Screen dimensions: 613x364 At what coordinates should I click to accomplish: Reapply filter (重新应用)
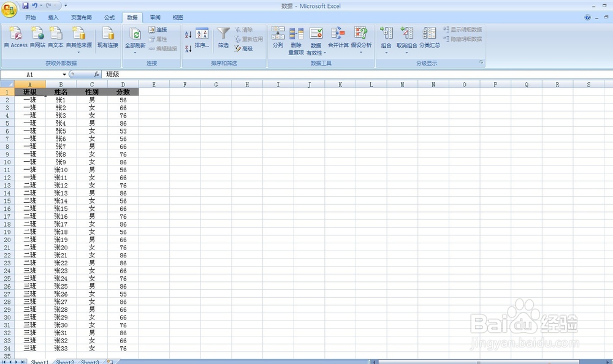[249, 39]
